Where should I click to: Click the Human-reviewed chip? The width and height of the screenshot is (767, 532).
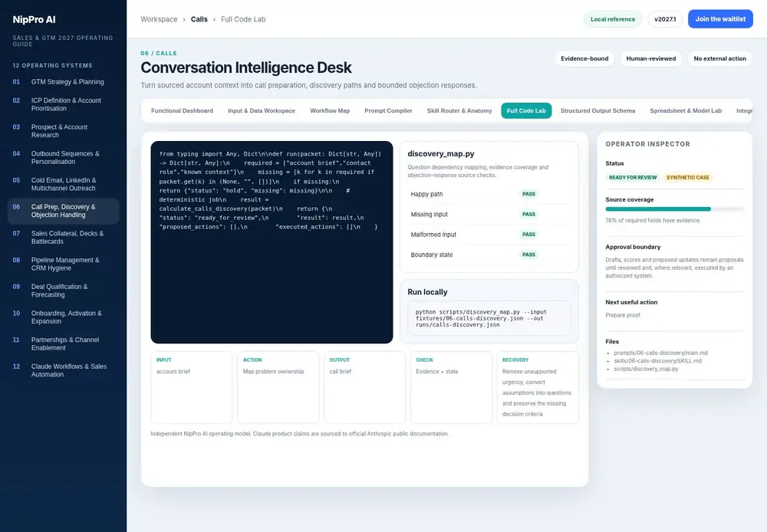650,59
